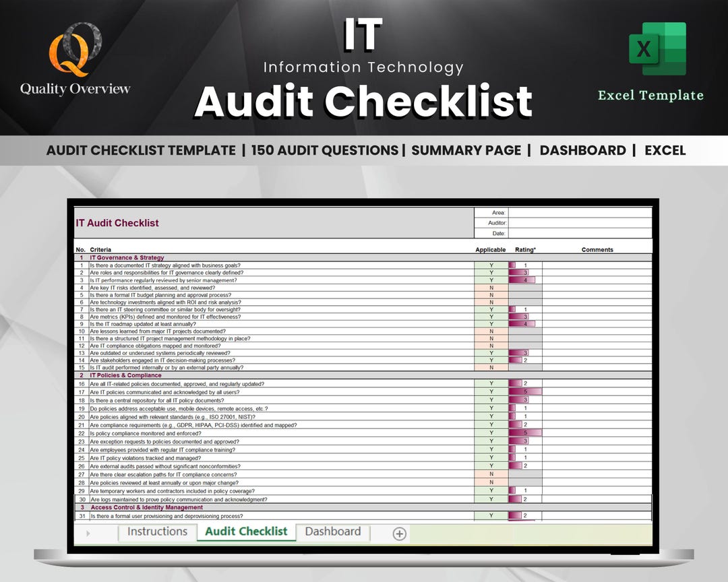Change the Y value for question 17
The image size is (728, 582).
[491, 391]
